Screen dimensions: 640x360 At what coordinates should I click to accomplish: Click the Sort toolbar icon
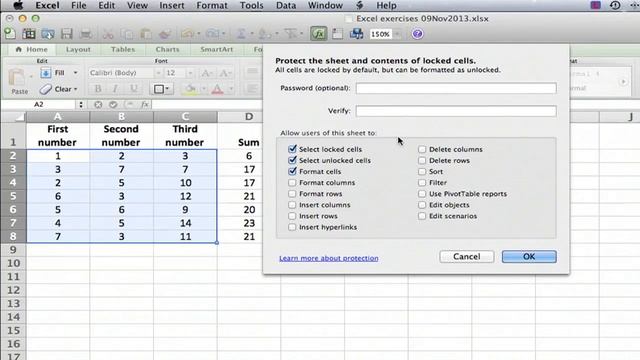[264, 34]
